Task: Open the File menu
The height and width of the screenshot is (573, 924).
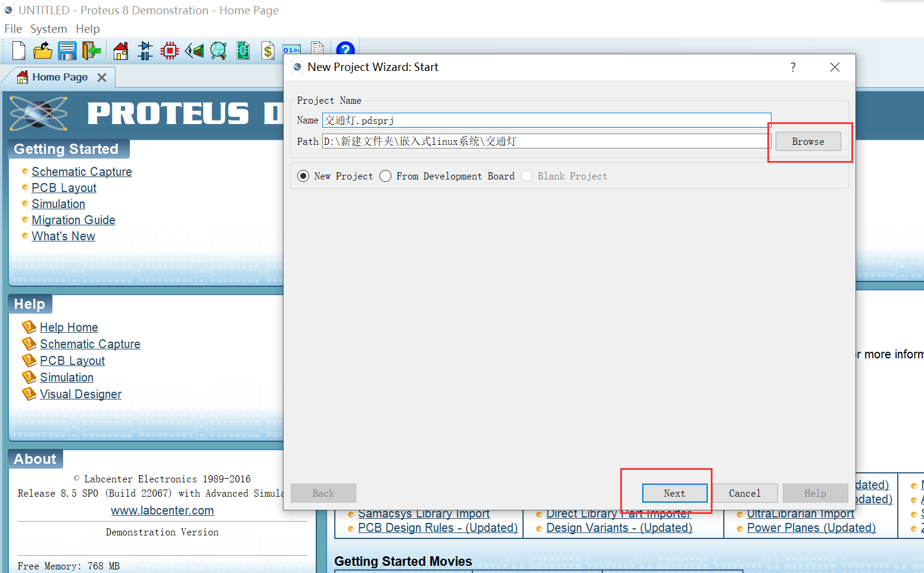Action: (x=13, y=29)
